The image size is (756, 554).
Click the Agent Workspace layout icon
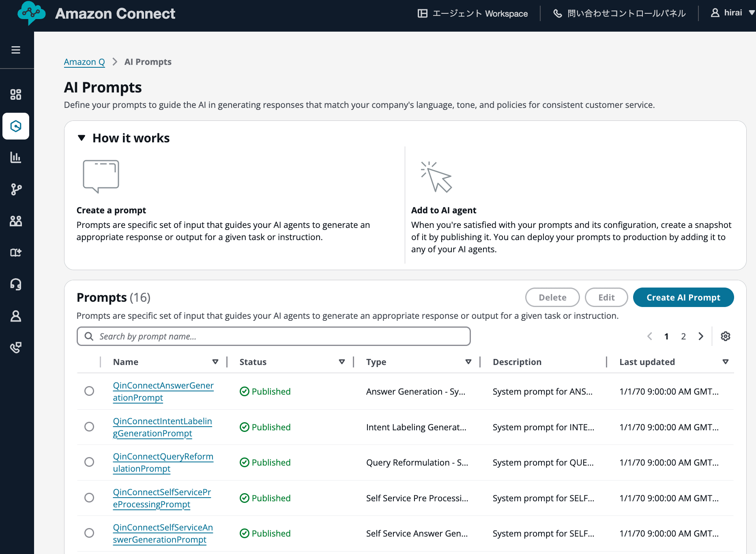click(422, 13)
